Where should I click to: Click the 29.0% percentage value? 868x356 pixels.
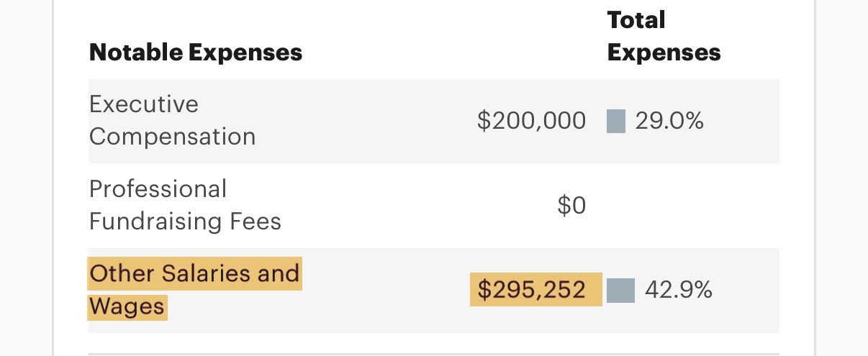669,121
